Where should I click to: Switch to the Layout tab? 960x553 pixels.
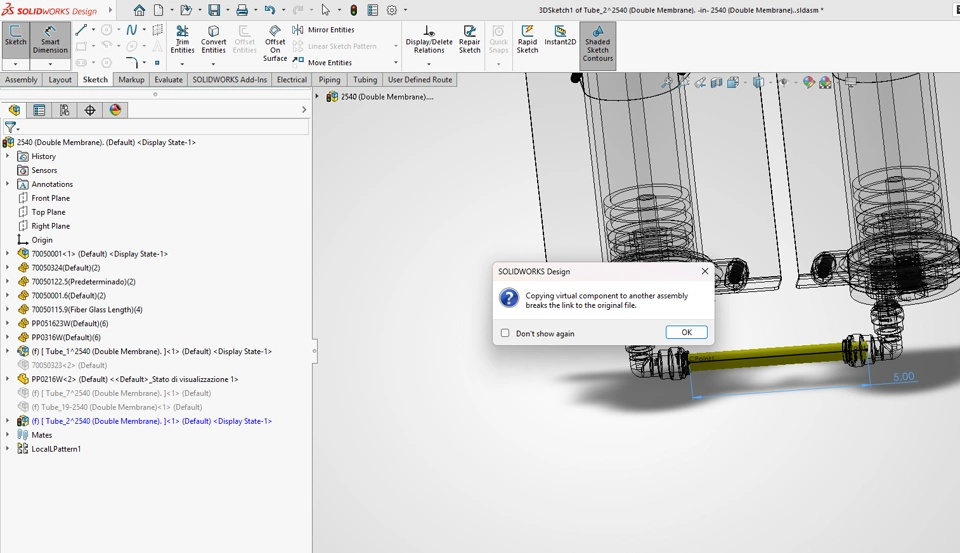pyautogui.click(x=60, y=80)
